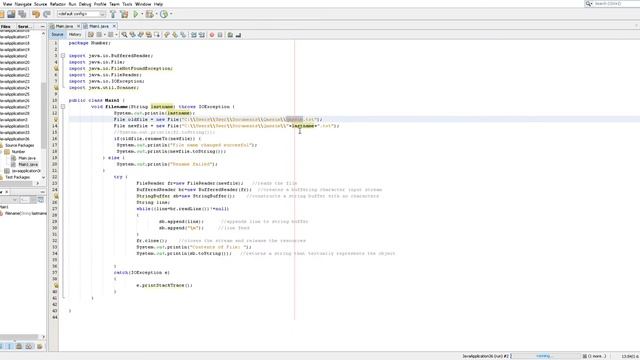Viewport: 640px width, 360px height.
Task: Select the History view button
Action: 75,35
